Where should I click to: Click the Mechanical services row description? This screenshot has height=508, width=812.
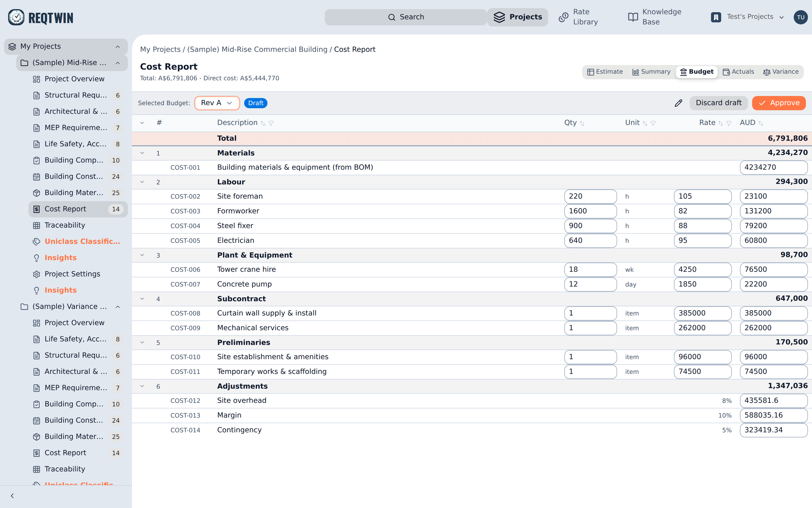[253, 328]
